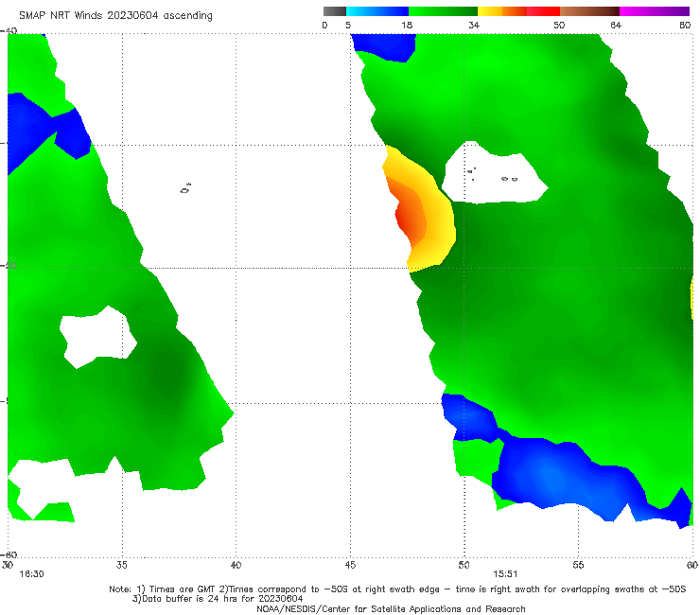Click the red segment of the color bar

click(543, 11)
